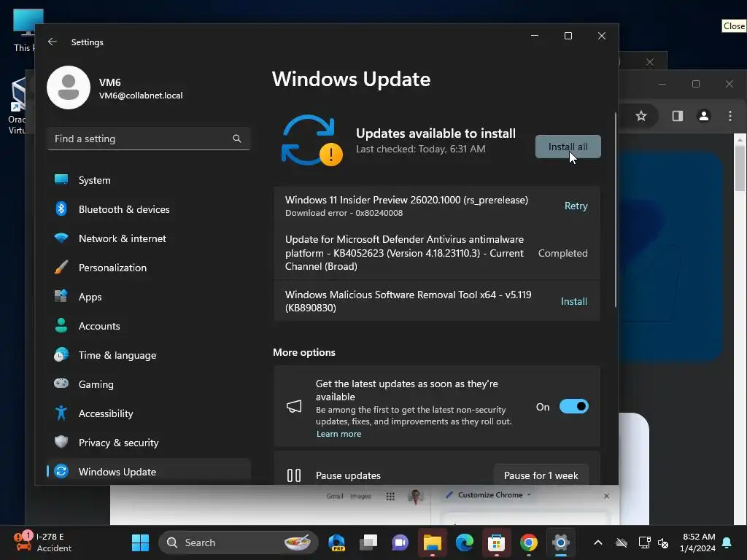Launch Teams chat from taskbar

400,542
